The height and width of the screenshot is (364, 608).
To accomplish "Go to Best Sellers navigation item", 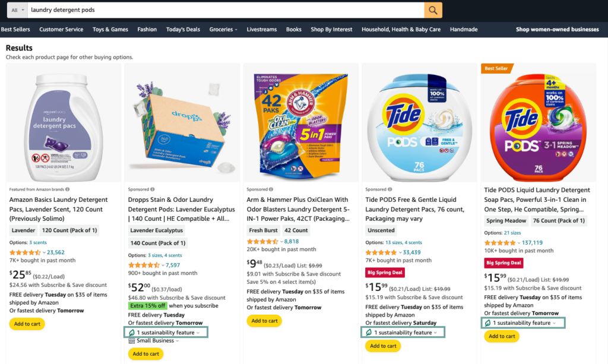I will pyautogui.click(x=15, y=30).
